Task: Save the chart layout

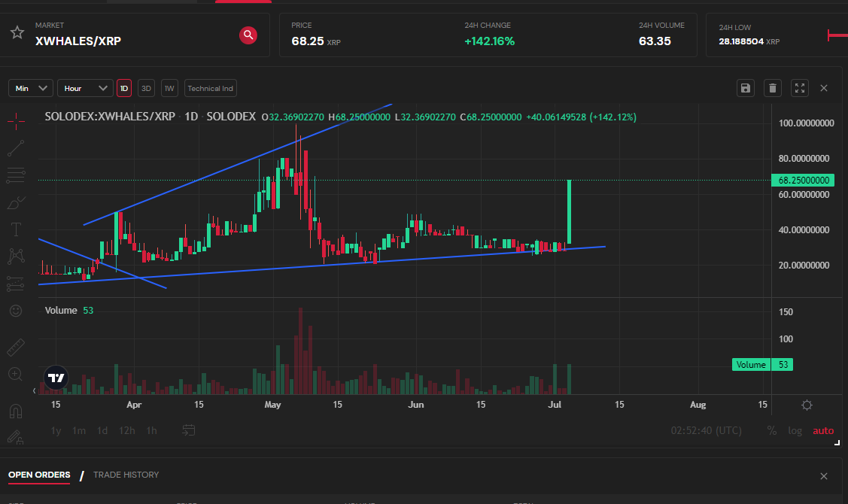Action: coord(746,88)
